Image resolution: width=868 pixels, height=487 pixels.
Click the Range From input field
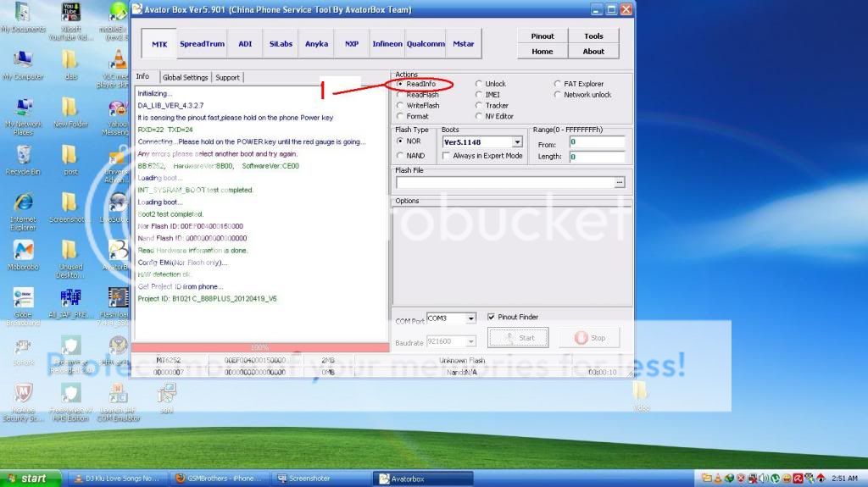tap(598, 142)
